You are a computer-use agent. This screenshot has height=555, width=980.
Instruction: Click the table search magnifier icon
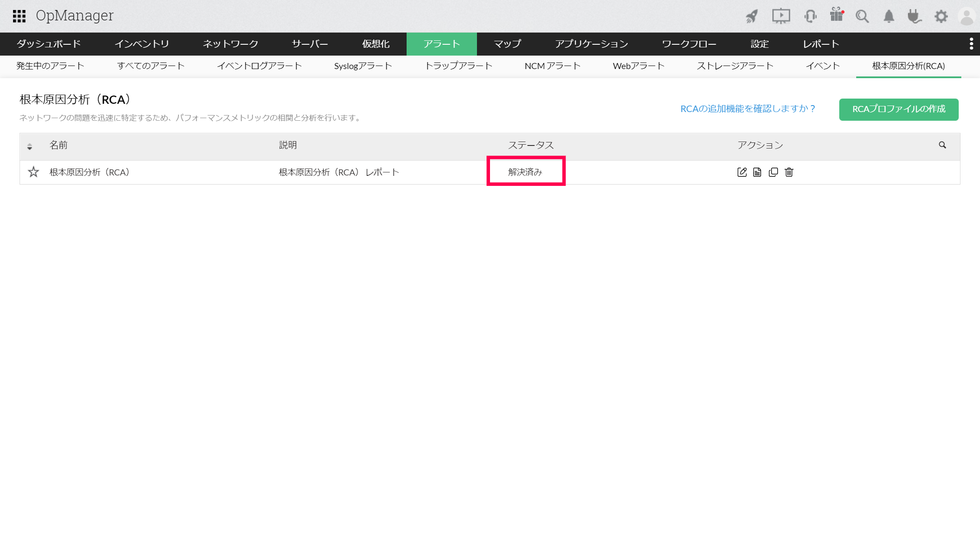[942, 145]
